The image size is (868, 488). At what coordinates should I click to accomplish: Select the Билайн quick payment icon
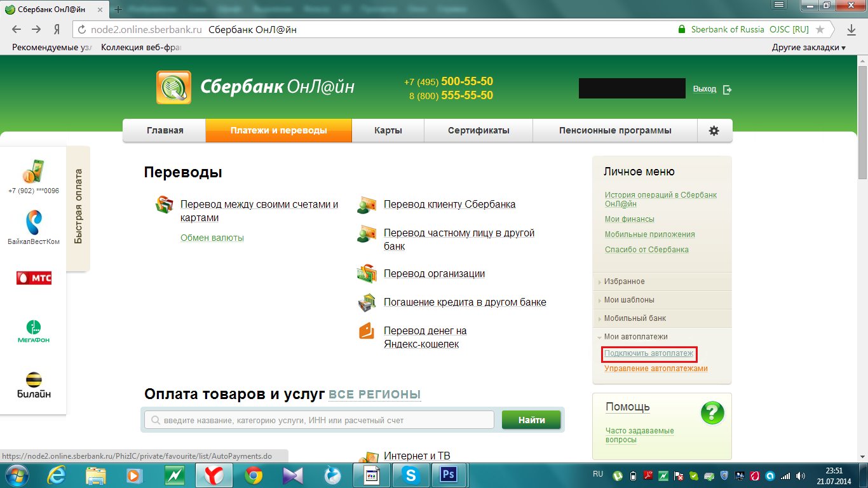tap(33, 385)
